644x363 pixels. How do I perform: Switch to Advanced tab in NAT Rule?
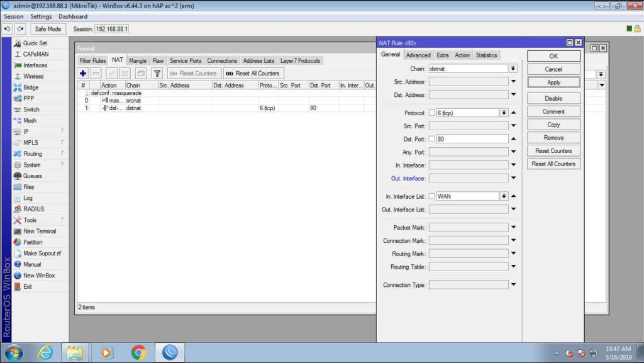(x=418, y=55)
